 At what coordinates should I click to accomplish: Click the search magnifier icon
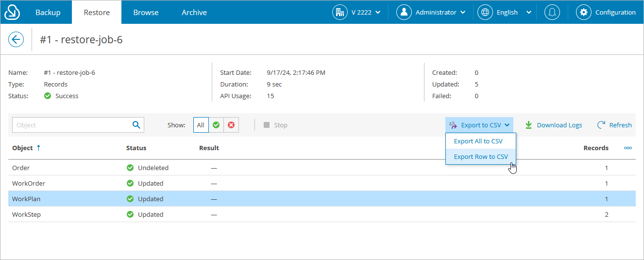(136, 125)
